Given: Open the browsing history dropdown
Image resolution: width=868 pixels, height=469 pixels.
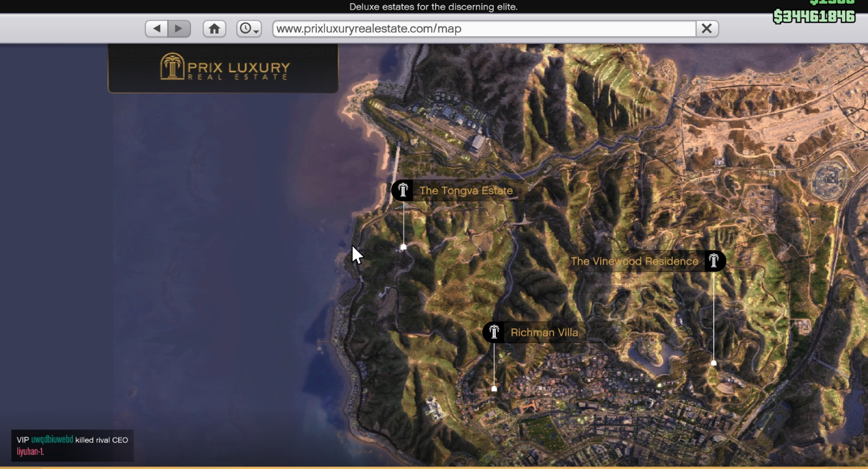Looking at the screenshot, I should pyautogui.click(x=249, y=29).
